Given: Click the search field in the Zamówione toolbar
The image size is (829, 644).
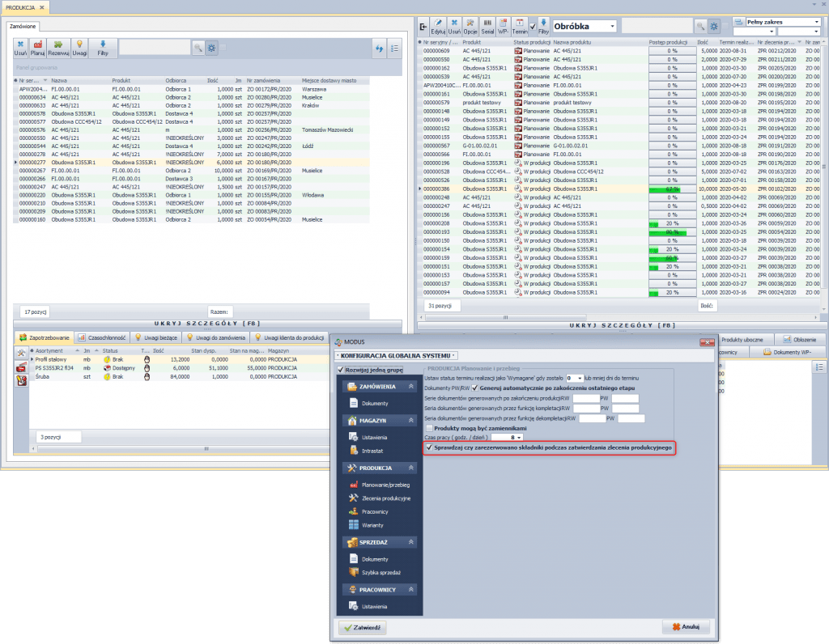Looking at the screenshot, I should tap(155, 48).
